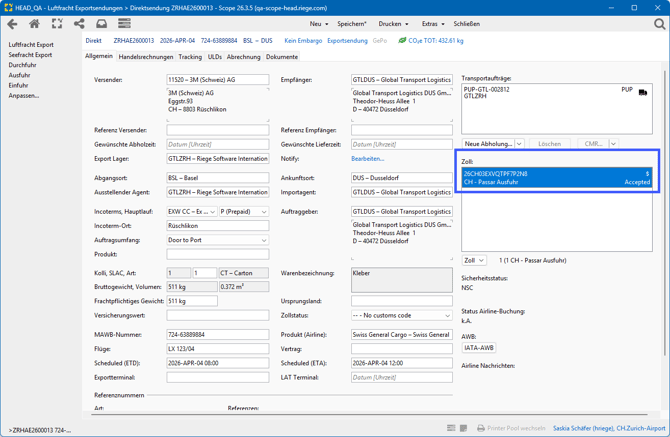This screenshot has width=670, height=437.
Task: Open the Zoll dropdown button
Action: [x=474, y=260]
